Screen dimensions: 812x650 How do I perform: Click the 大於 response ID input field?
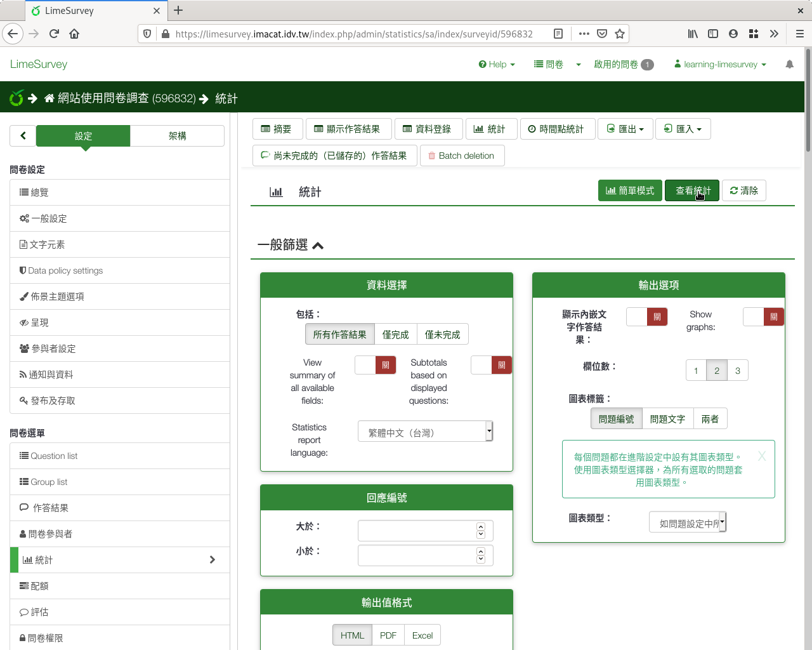click(425, 531)
